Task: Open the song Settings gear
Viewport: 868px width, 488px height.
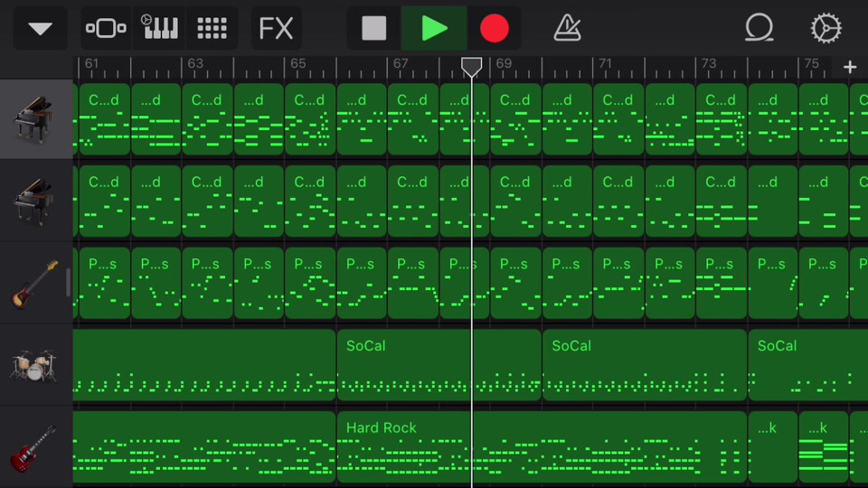Action: click(826, 28)
